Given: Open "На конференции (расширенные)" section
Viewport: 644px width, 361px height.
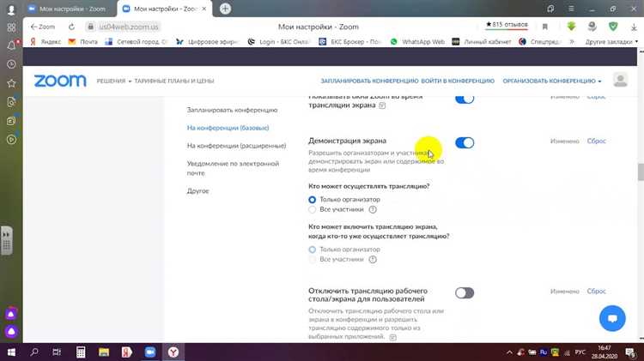Looking at the screenshot, I should coord(236,146).
